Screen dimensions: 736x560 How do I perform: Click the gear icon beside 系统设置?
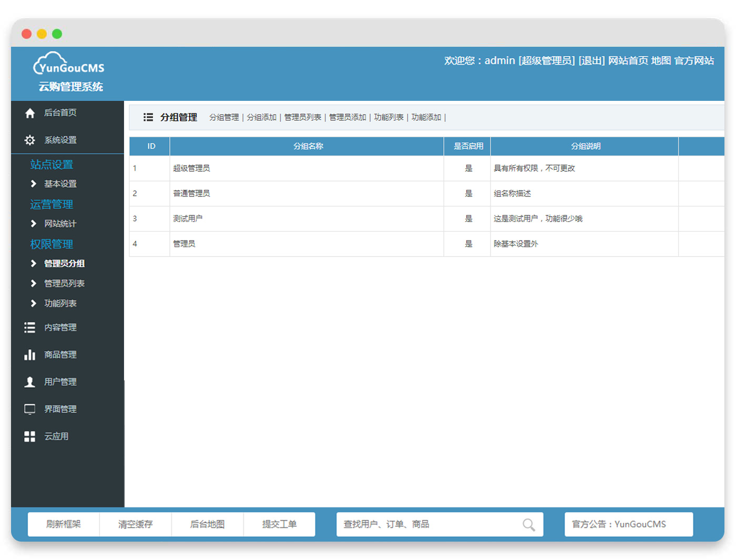click(x=30, y=140)
